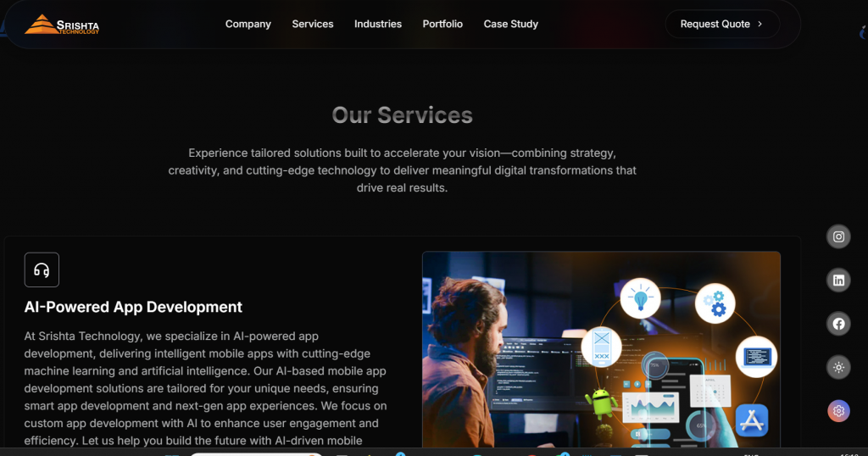Open the Facebook social link
This screenshot has width=868, height=456.
pyautogui.click(x=838, y=324)
